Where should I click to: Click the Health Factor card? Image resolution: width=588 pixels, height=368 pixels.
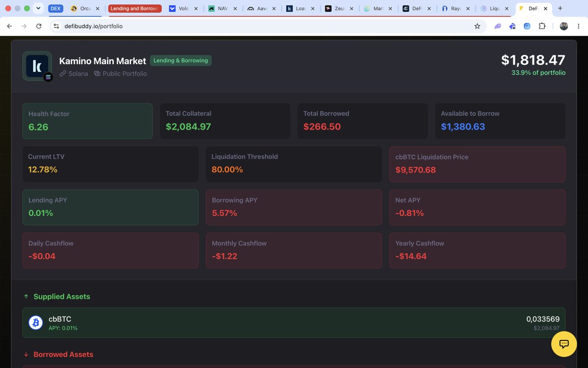click(x=88, y=121)
